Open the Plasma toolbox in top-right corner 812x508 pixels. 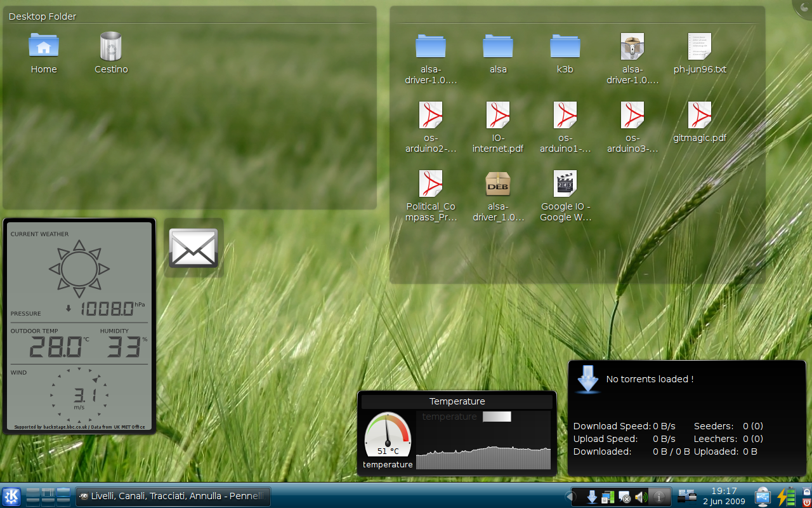804,6
